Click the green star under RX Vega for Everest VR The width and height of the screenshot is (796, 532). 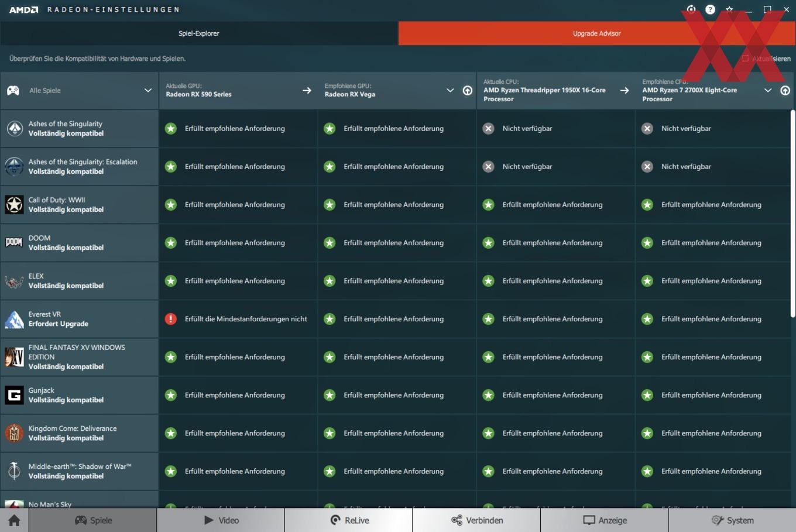point(330,319)
